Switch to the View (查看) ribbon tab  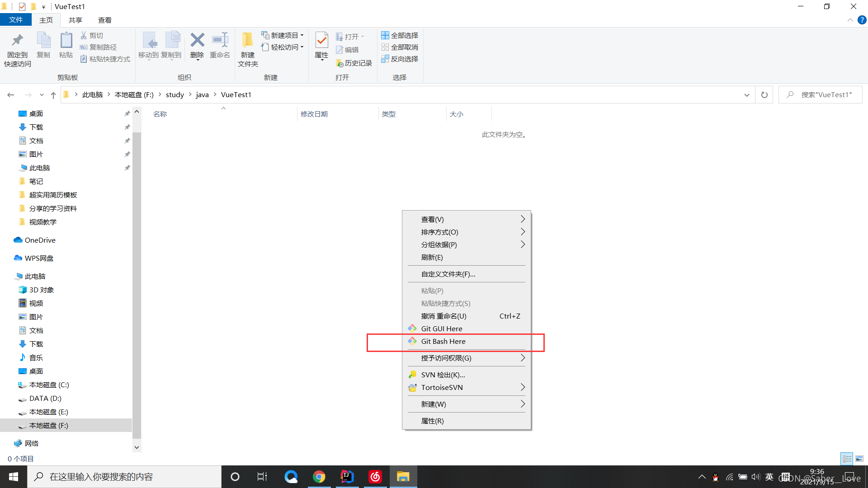[x=104, y=20]
